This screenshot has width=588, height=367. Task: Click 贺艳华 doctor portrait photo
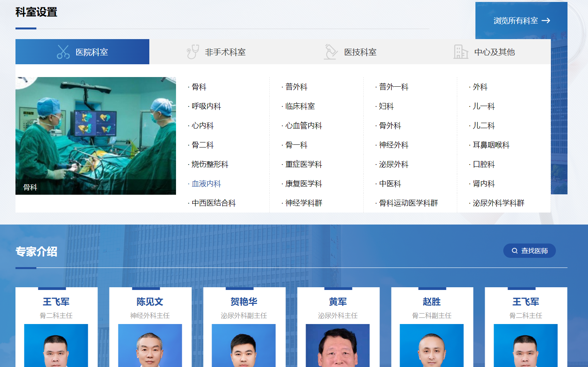click(244, 345)
